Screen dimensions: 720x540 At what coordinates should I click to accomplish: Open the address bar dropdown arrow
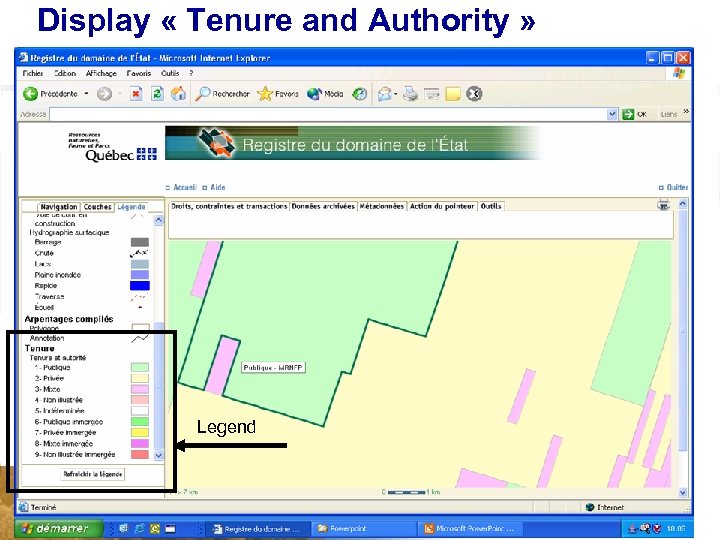click(612, 114)
